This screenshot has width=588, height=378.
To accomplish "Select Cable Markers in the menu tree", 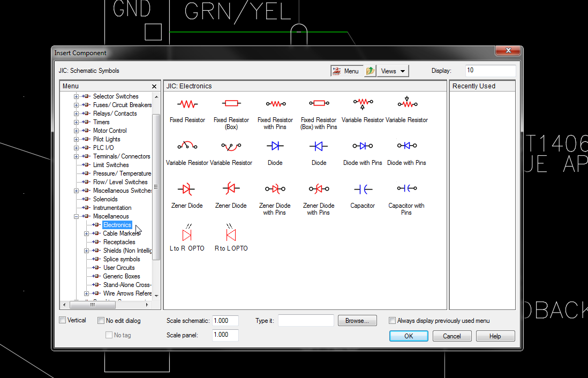I will (120, 233).
